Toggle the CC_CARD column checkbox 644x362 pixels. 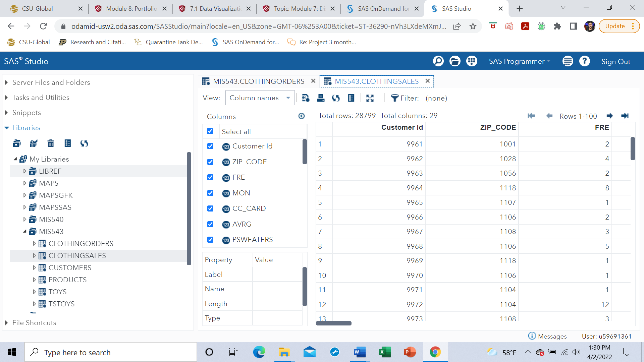(x=210, y=208)
